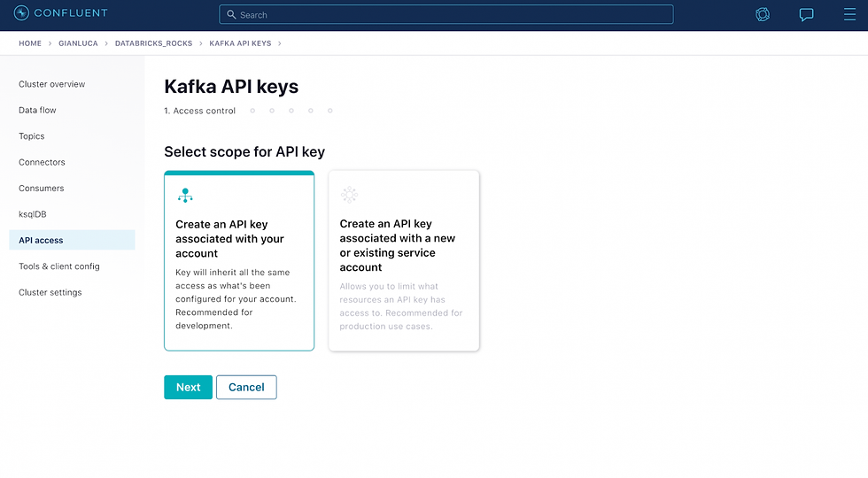Open Connectors in sidebar
The image size is (868, 478).
[x=43, y=162]
